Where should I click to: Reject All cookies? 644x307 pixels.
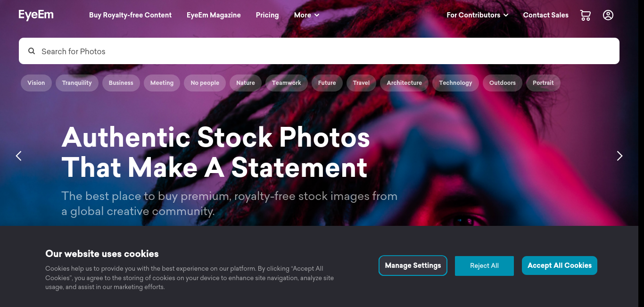pos(484,266)
